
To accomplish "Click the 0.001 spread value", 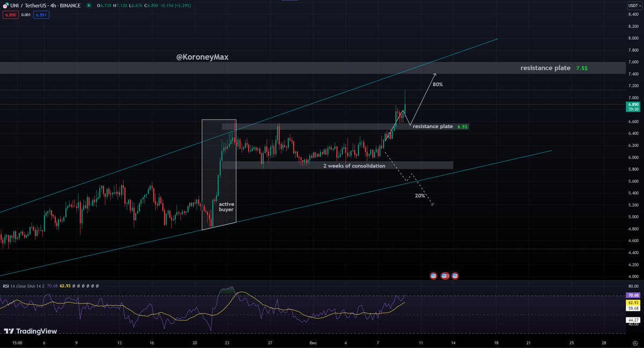I will coord(25,15).
